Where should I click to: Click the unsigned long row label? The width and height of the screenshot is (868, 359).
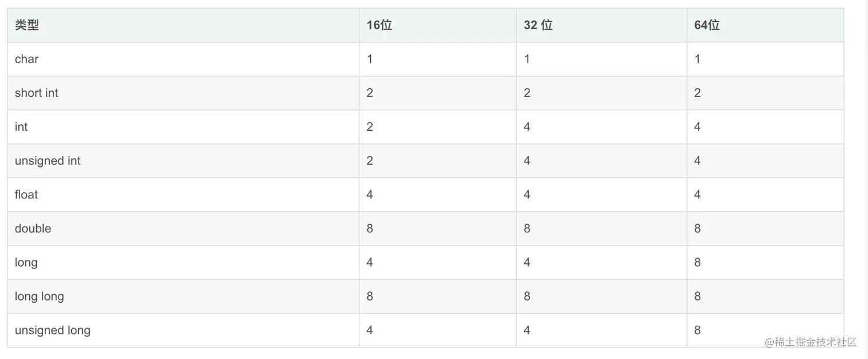click(x=53, y=330)
